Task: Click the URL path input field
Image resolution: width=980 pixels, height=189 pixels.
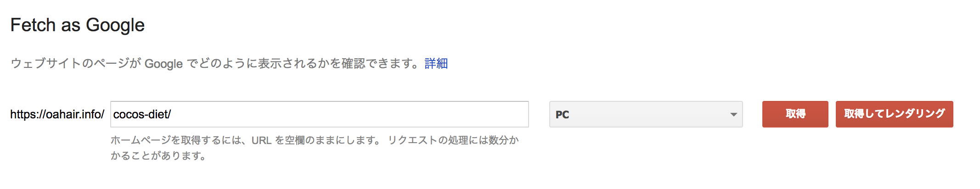Action: click(x=319, y=114)
